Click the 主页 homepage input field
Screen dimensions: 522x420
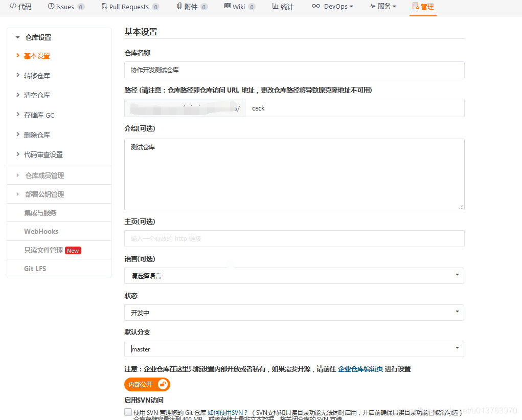(294, 238)
